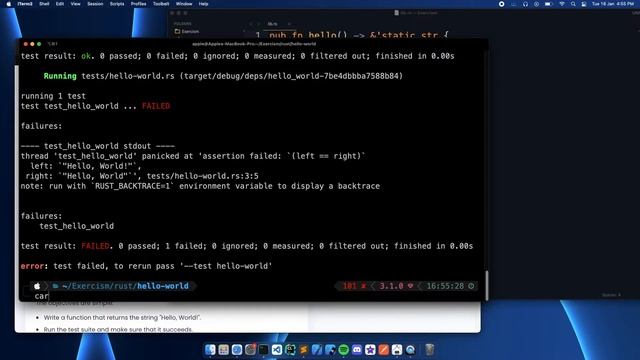The image size is (640, 360).
Task: Open the Profiles menu
Action: 138,4
